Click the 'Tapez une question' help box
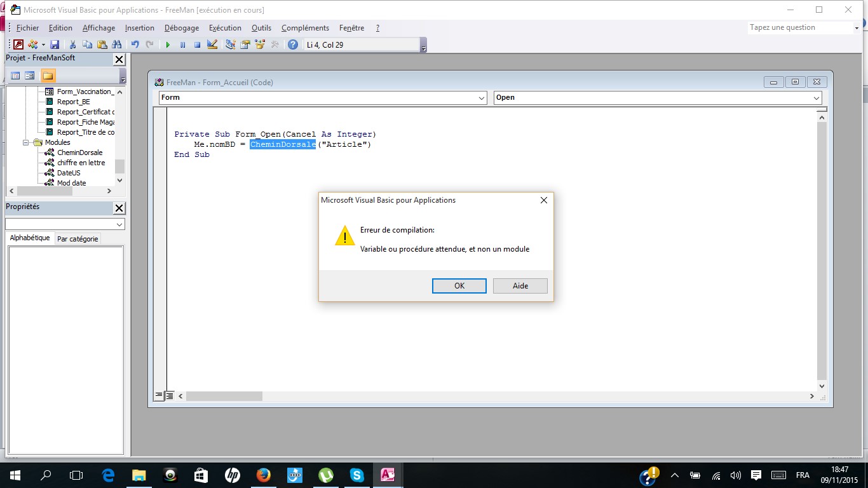Screen dimensions: 868x488 799,27
